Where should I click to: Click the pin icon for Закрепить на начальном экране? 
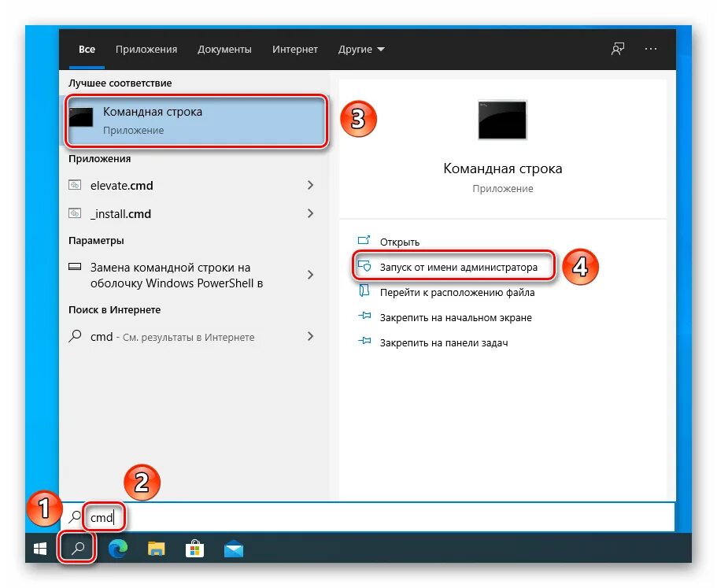364,316
